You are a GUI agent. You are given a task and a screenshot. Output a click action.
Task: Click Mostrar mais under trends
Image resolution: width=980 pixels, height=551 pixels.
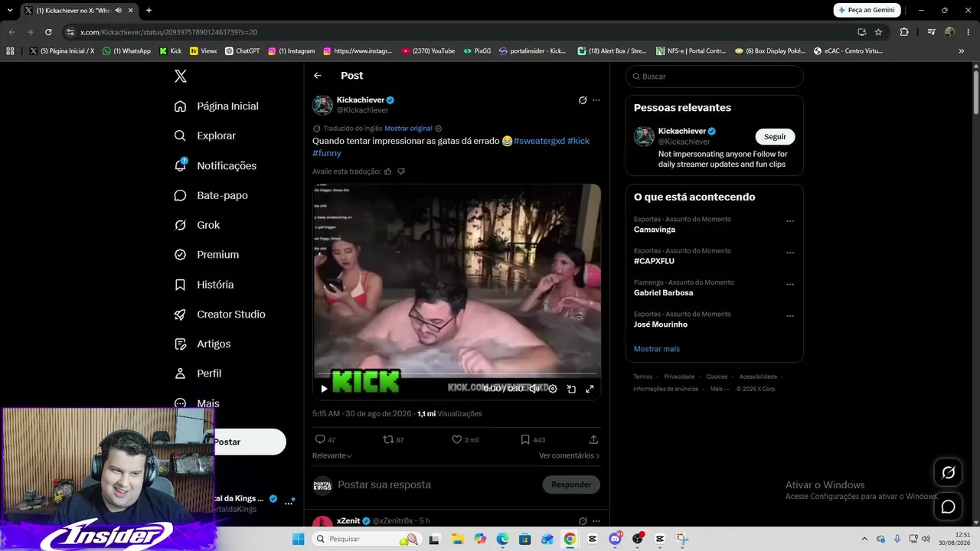pos(657,349)
